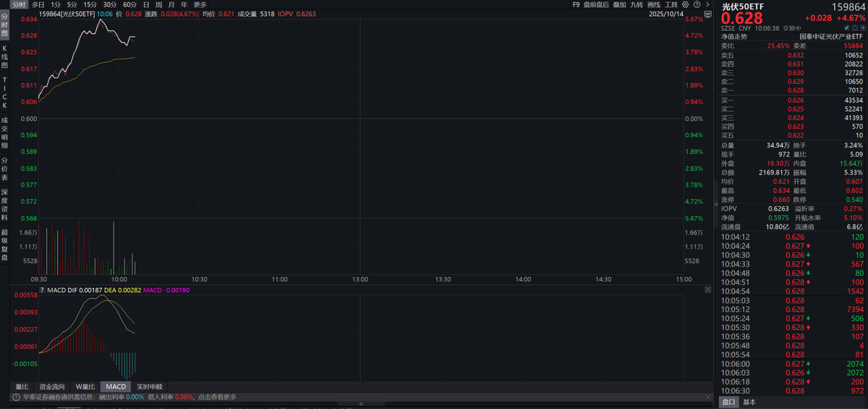Select the 15分 period tab
868x409 pixels.
[x=90, y=4]
